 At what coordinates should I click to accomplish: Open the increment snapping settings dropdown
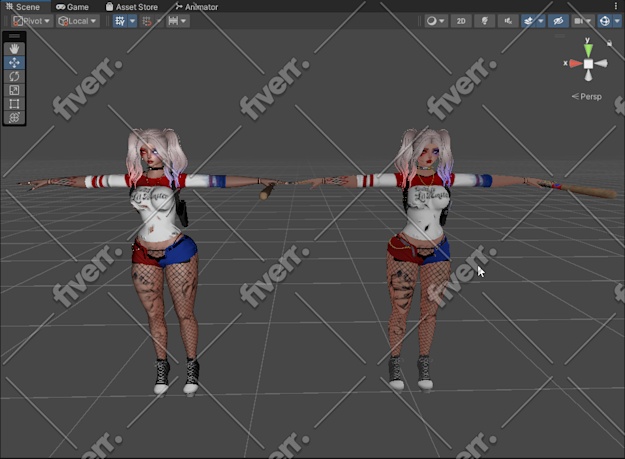tap(177, 21)
